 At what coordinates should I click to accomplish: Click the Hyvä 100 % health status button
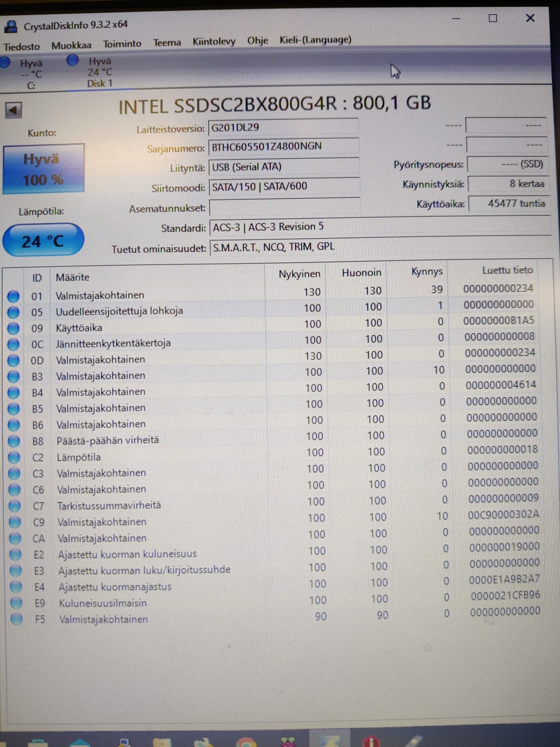[x=44, y=169]
